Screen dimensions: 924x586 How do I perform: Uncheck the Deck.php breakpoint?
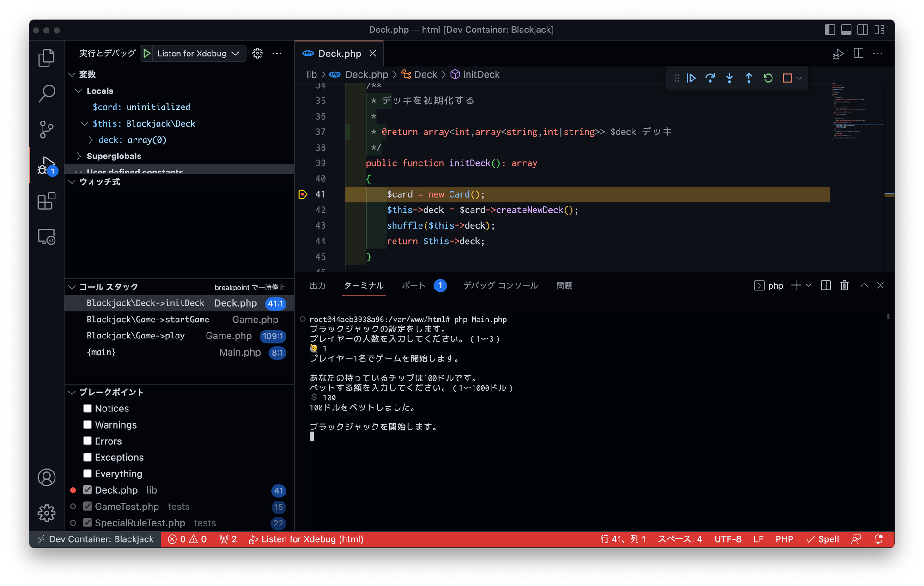(x=87, y=490)
